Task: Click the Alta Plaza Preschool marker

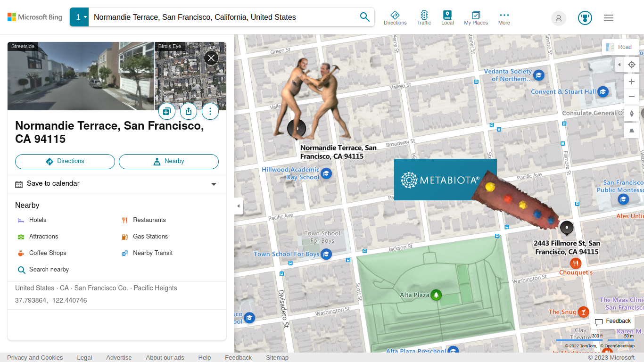Action: [453, 350]
